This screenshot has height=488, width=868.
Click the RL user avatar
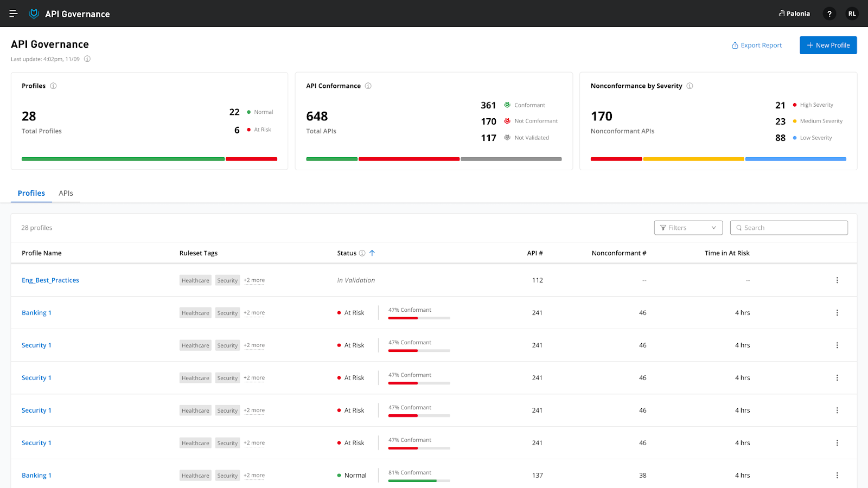(x=852, y=14)
